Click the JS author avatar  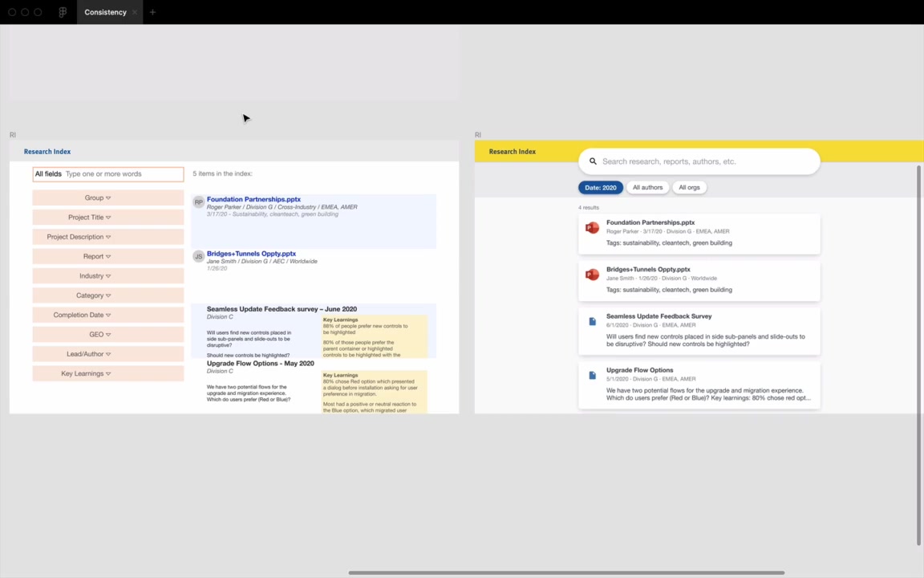(199, 256)
